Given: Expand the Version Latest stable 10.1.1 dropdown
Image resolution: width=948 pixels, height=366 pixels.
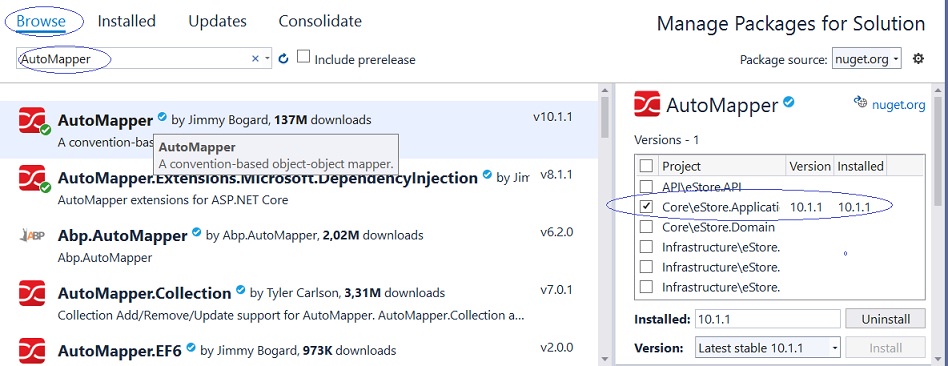Looking at the screenshot, I should coord(768,348).
